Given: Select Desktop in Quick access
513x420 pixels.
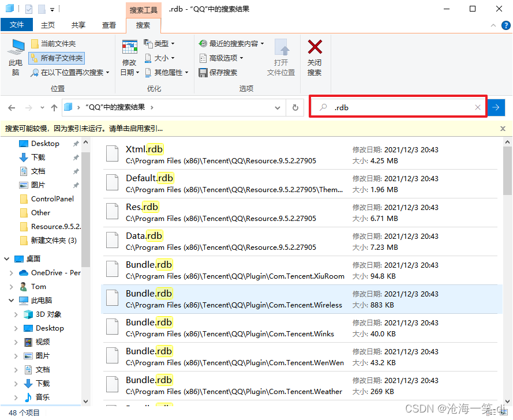Looking at the screenshot, I should tap(45, 144).
